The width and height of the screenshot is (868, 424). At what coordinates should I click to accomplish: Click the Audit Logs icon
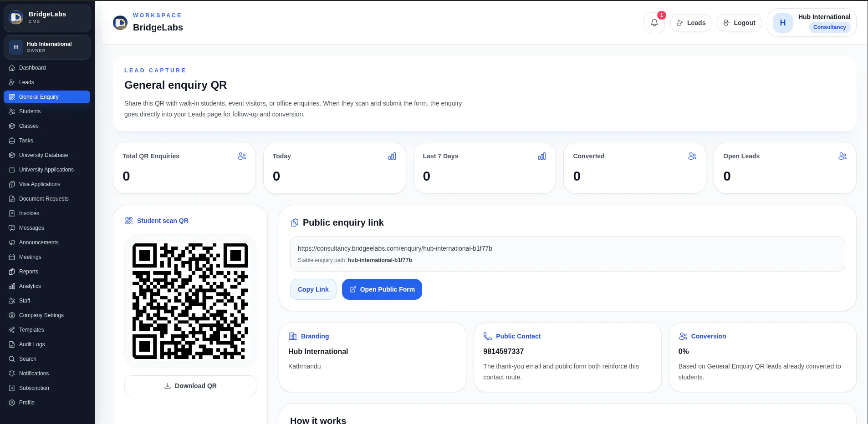[12, 344]
